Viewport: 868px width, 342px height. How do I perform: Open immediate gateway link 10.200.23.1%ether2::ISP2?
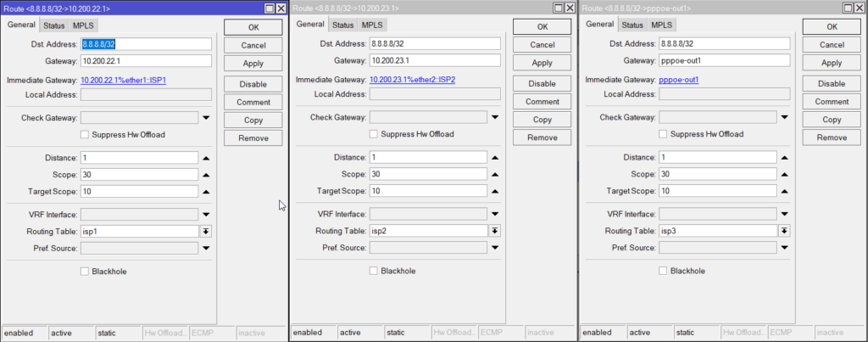[413, 80]
